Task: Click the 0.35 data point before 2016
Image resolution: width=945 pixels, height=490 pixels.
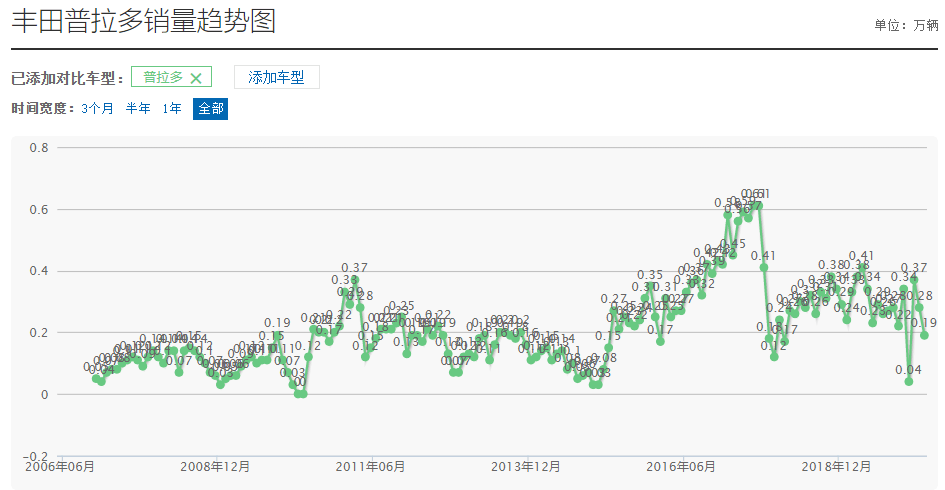Action: (x=650, y=286)
